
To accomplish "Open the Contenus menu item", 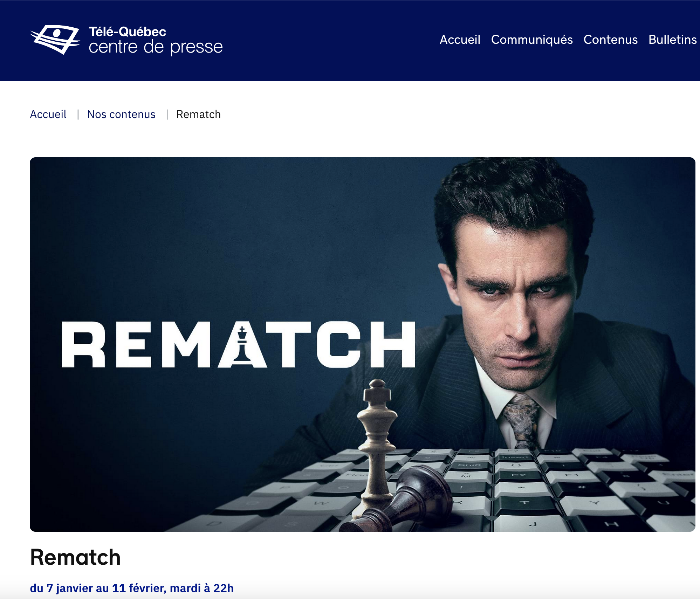I will (x=610, y=40).
